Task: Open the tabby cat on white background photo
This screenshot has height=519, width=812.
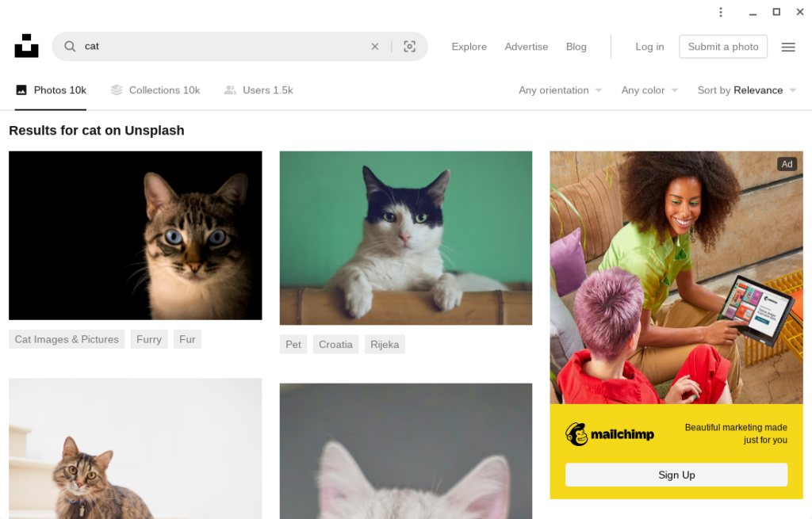Action: tap(135, 448)
